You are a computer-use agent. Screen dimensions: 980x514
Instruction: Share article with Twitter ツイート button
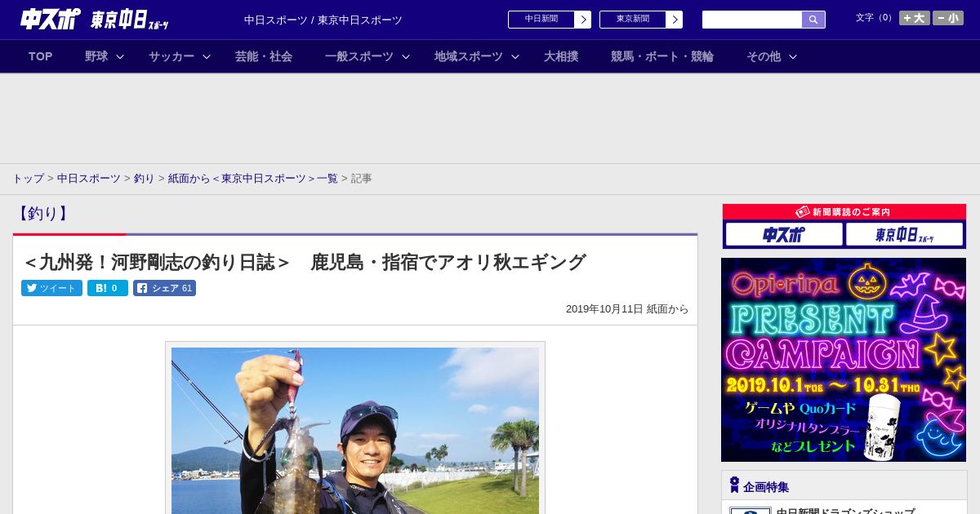tap(51, 288)
